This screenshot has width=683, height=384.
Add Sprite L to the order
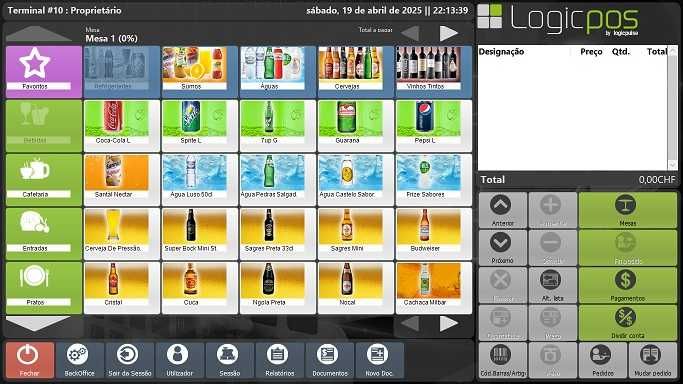click(x=199, y=125)
